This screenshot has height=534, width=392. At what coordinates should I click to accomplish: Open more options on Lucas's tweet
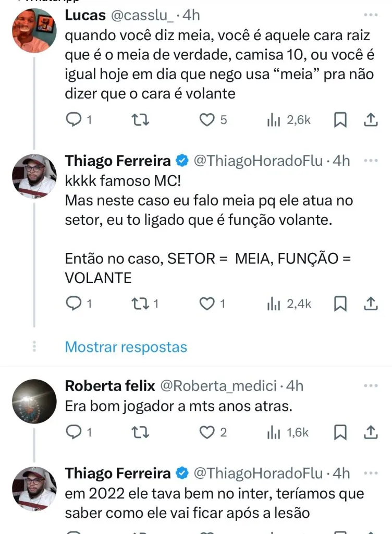coord(370,15)
